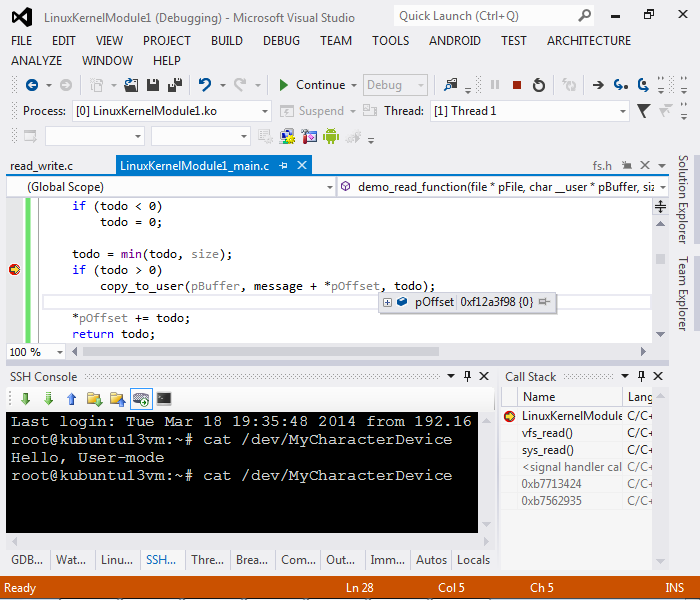Screen dimensions: 700x600
Task: Open the ANDROID menu
Action: click(454, 41)
